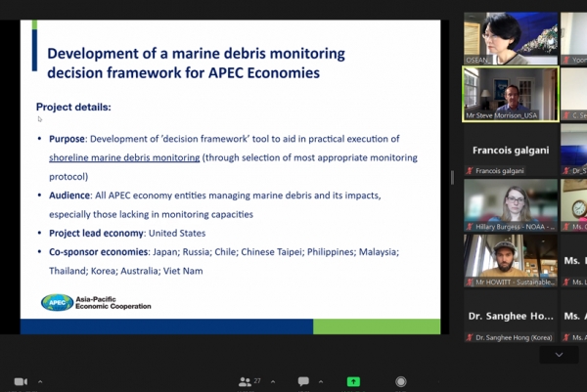587x392 pixels.
Task: Click 'Mr HOWITT - Sustainable' name label
Action: [x=515, y=283]
